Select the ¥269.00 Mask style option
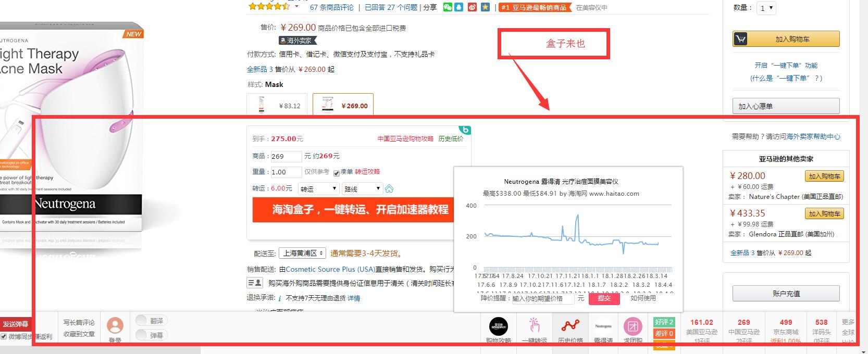This screenshot has height=354, width=868. (343, 105)
